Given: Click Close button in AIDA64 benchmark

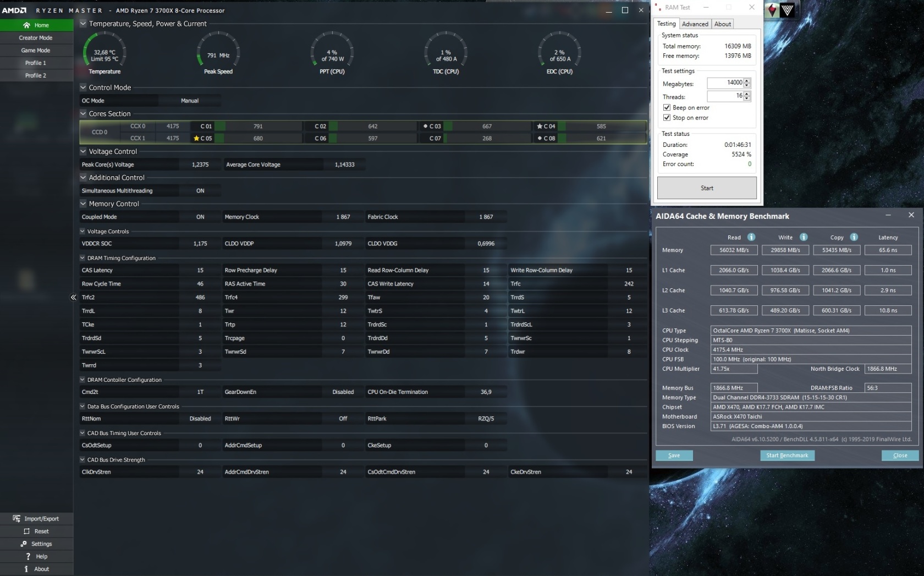Looking at the screenshot, I should tap(900, 456).
